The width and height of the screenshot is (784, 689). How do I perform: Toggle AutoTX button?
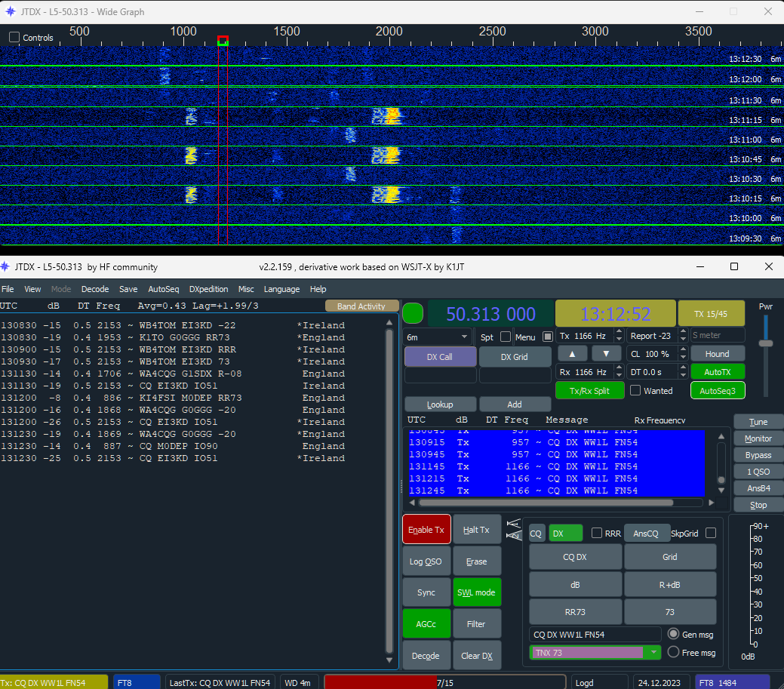[x=718, y=371]
